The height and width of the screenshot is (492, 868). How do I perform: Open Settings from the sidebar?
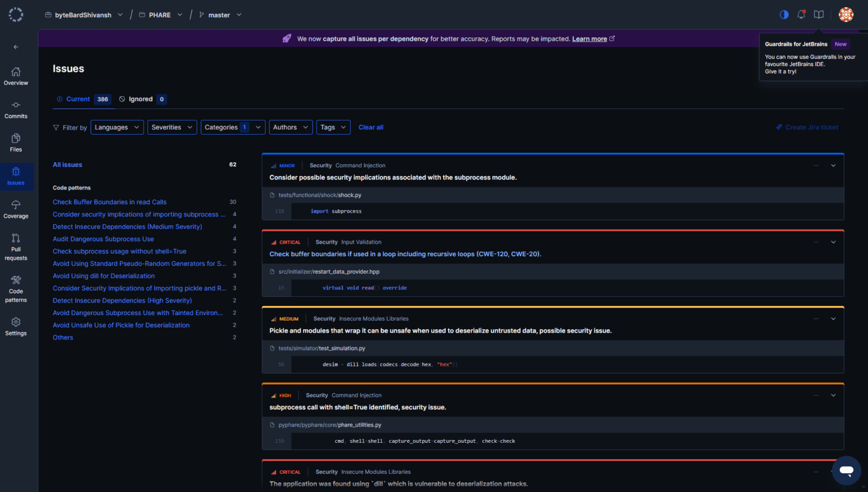pos(16,326)
